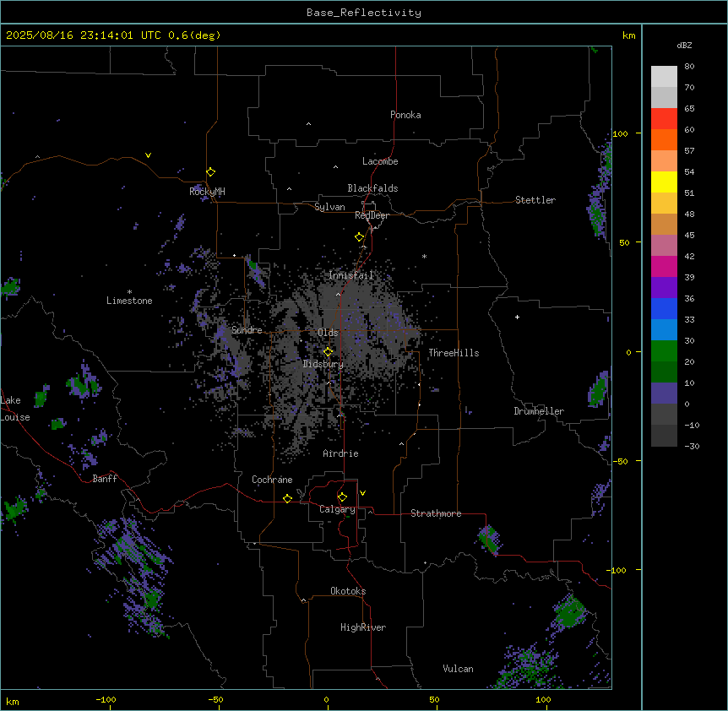Click the Cochrane label
This screenshot has height=711, width=728.
click(272, 480)
